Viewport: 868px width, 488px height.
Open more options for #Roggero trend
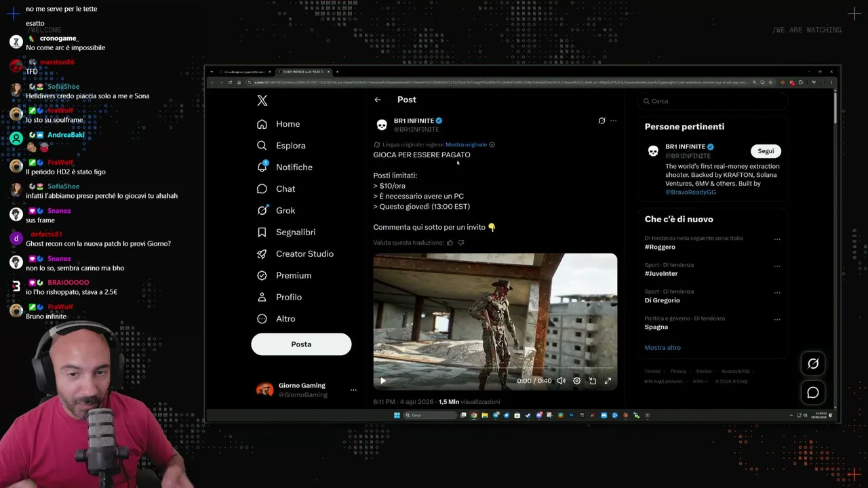[777, 239]
